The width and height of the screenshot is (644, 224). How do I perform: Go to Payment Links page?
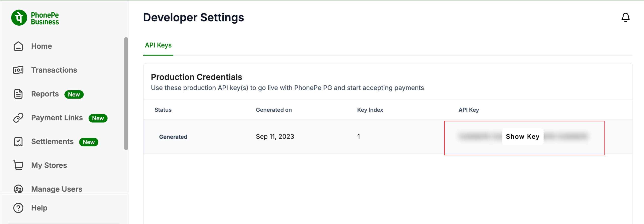pos(57,118)
